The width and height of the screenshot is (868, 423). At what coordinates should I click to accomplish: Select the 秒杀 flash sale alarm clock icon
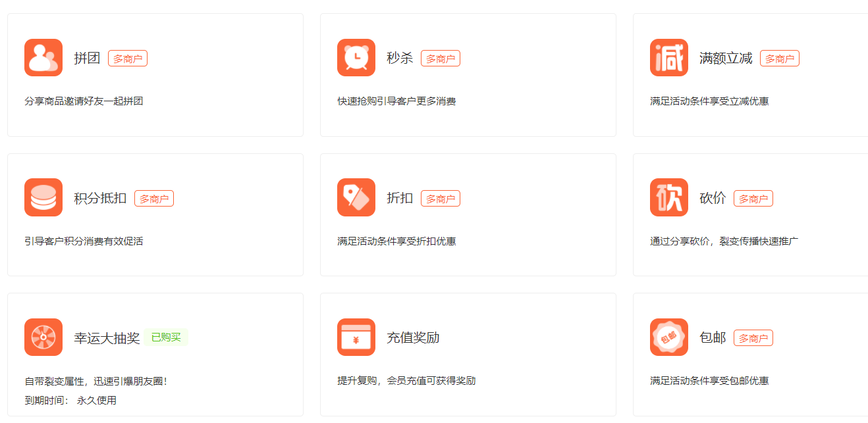[x=356, y=58]
